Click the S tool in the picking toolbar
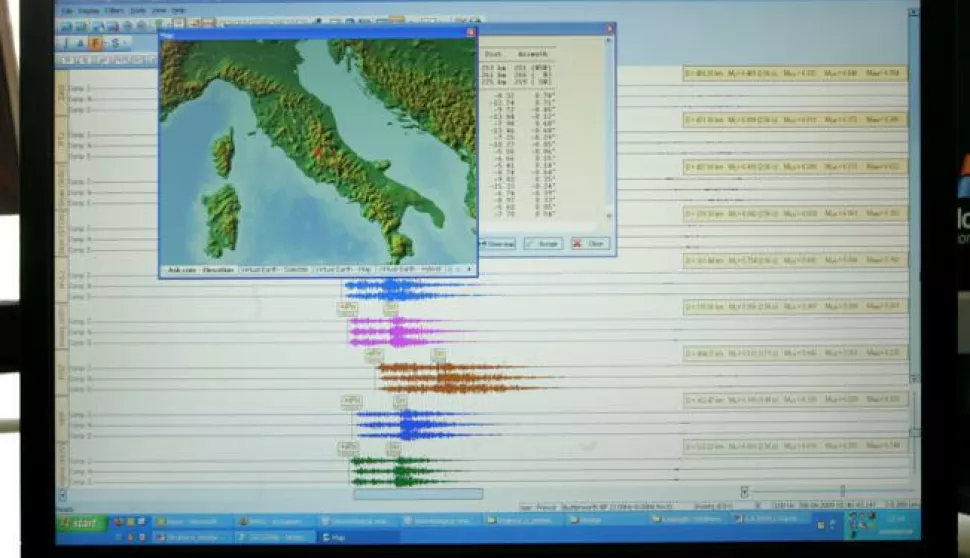 point(115,43)
